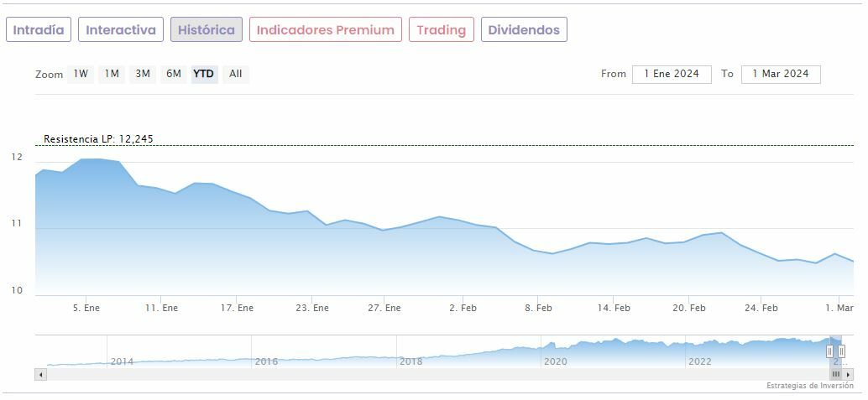Activate the YTD zoom button
The height and width of the screenshot is (400, 868).
204,74
